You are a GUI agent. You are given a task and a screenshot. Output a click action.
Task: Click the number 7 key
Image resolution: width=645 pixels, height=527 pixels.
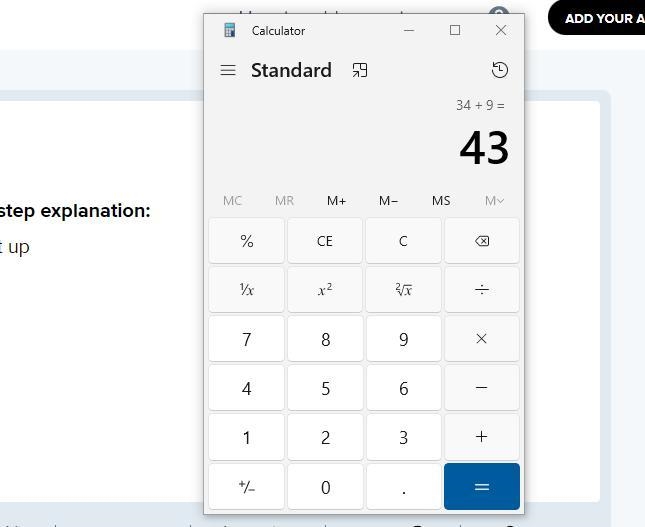click(x=246, y=339)
